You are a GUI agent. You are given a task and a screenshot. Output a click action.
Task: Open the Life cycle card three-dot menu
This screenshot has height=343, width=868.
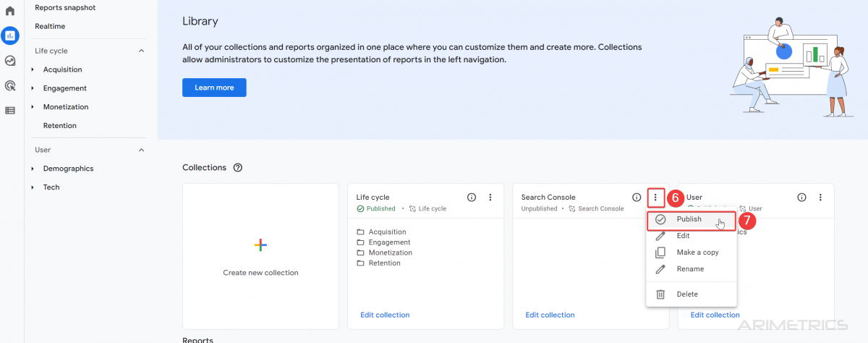coord(490,198)
